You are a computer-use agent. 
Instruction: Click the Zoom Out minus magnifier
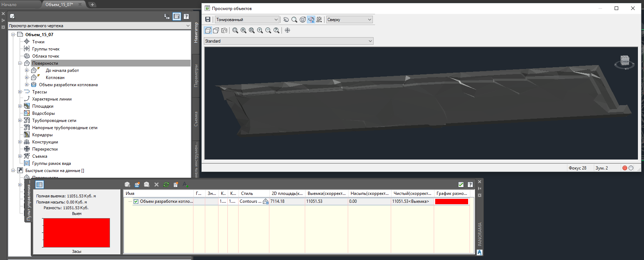click(x=268, y=30)
